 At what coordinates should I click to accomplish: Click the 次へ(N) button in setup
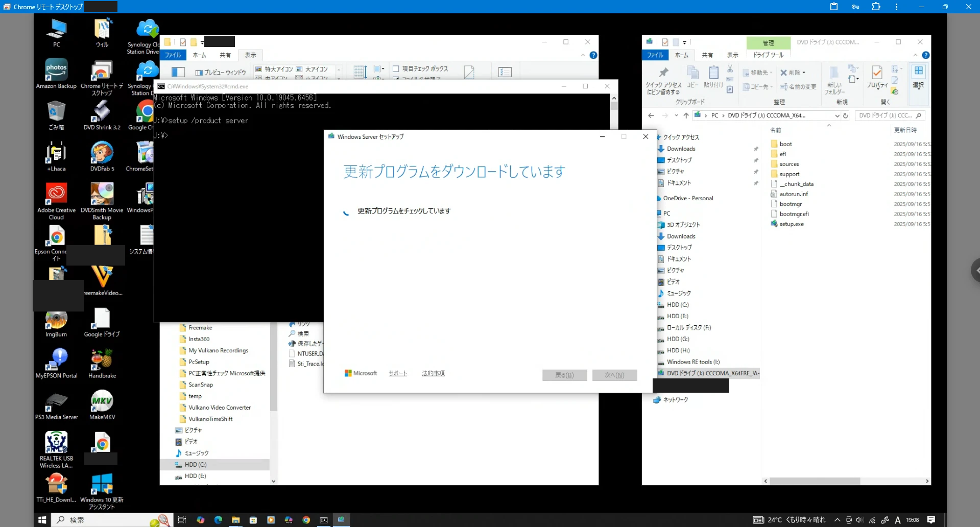coord(614,375)
